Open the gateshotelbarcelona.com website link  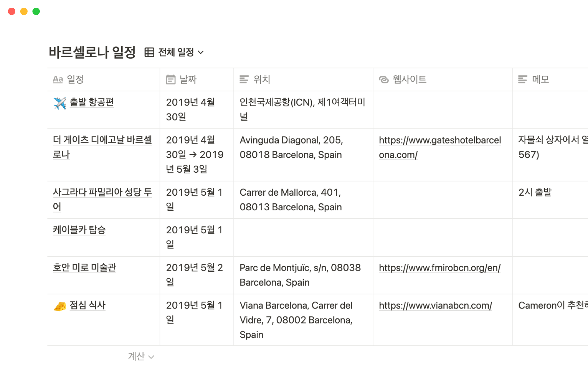439,147
